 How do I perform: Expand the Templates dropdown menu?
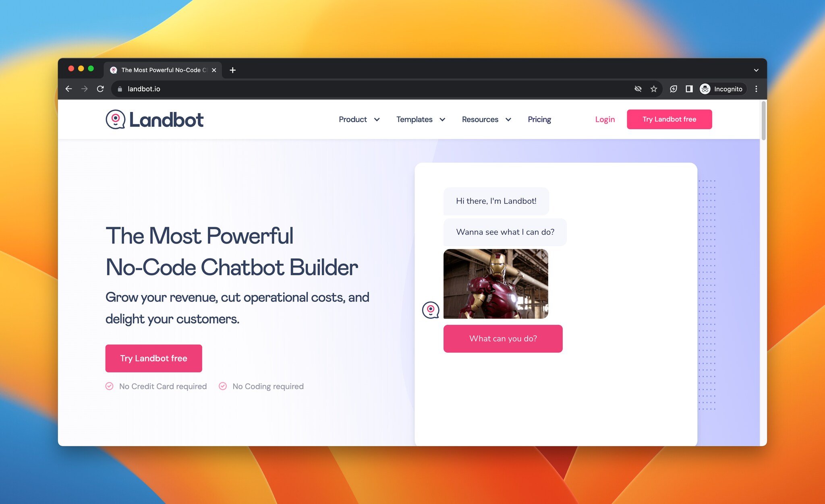click(421, 120)
